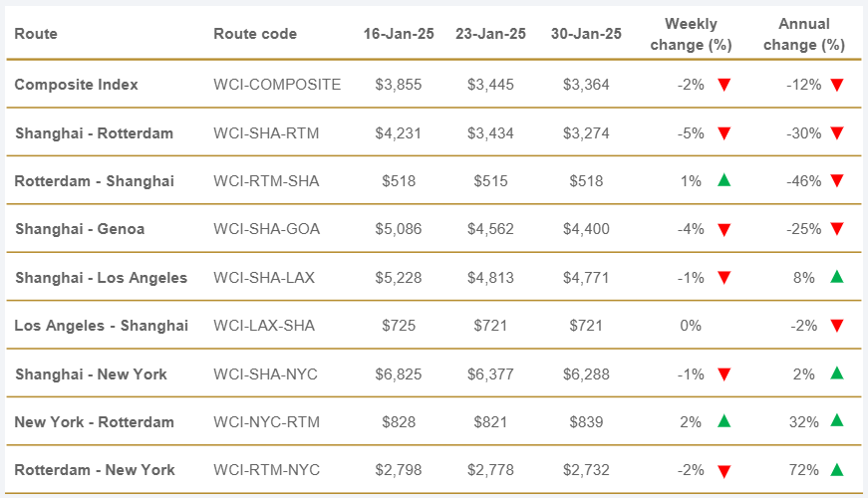Click the green up arrow for Rotterdam - Shanghai weekly change
This screenshot has height=498, width=868.
point(724,180)
